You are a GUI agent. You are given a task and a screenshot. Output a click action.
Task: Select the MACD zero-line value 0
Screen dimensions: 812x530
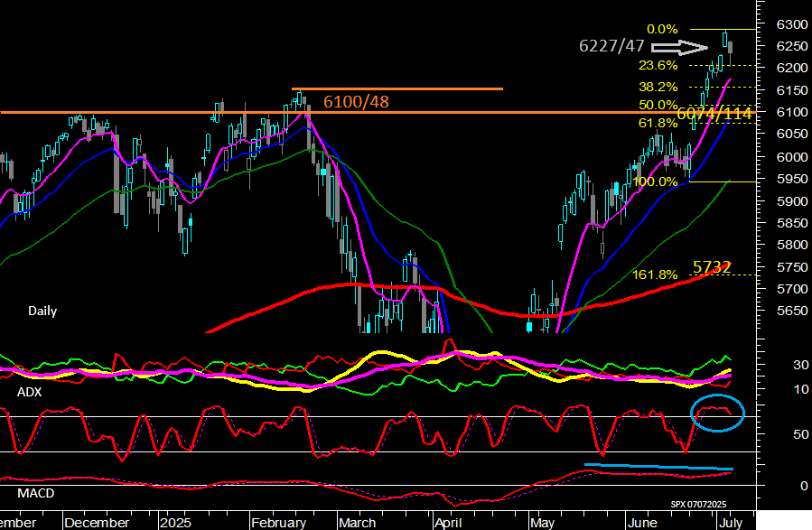[x=804, y=486]
